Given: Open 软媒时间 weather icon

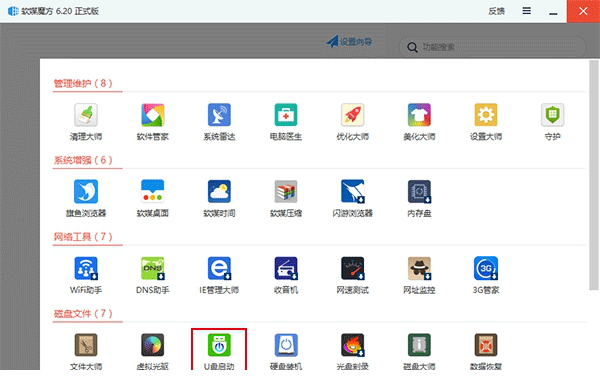Looking at the screenshot, I should coord(219,198).
